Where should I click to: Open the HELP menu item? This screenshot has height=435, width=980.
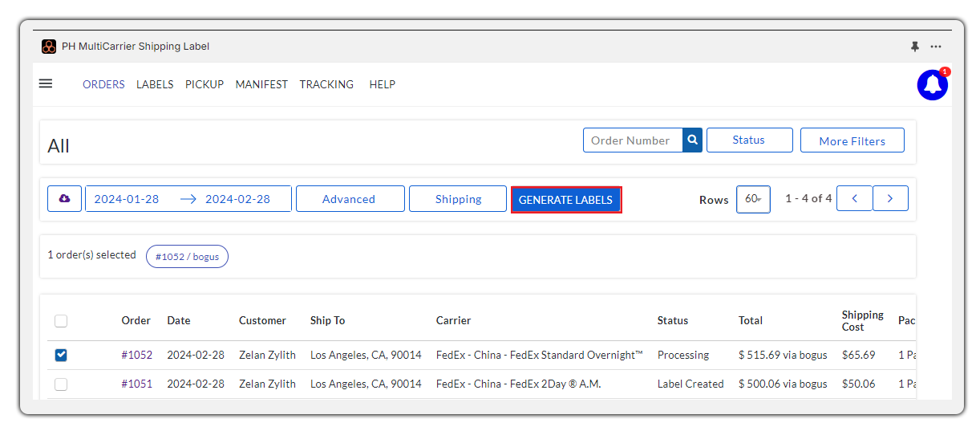click(383, 84)
